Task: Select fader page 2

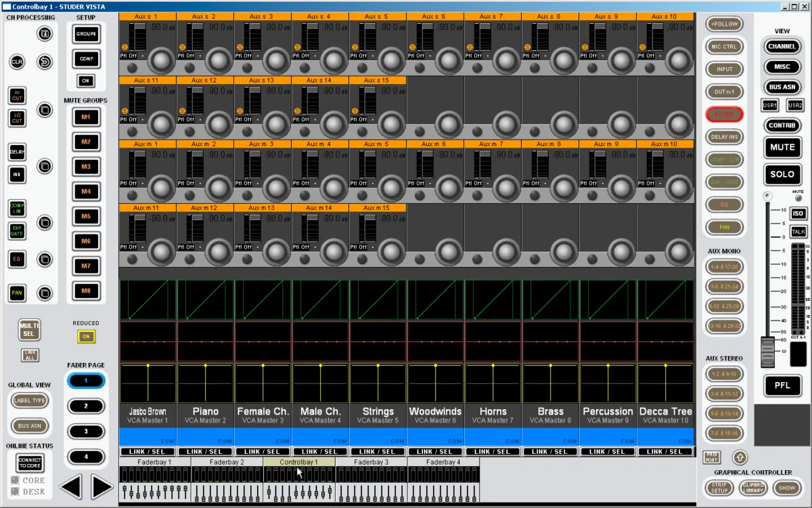Action: point(86,406)
